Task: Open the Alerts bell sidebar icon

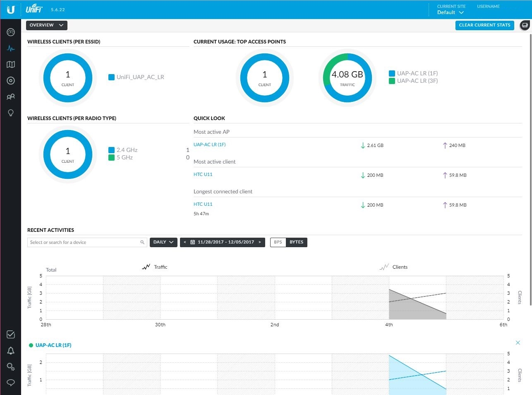Action: [11, 351]
